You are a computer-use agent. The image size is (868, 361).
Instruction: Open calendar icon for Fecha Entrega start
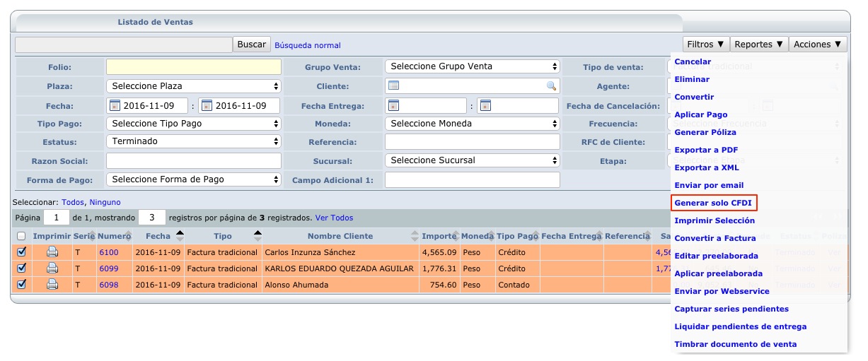[x=393, y=106]
